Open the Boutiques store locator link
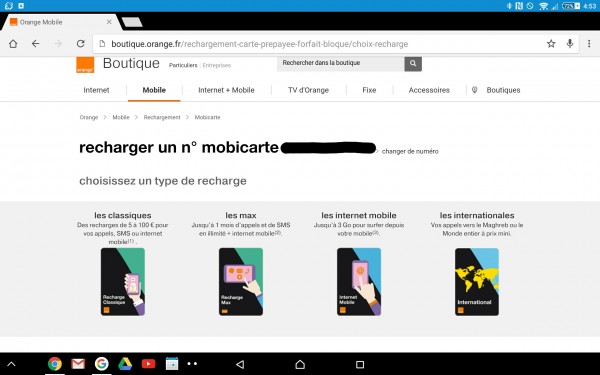 point(503,90)
